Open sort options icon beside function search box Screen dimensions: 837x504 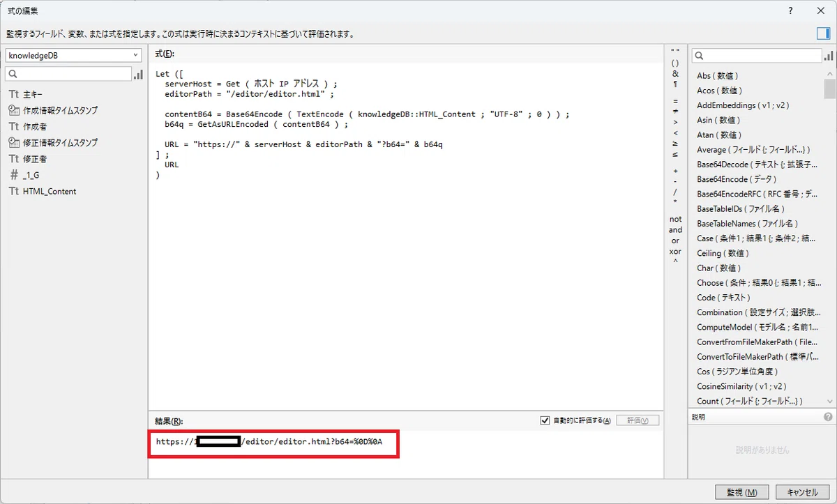click(829, 56)
